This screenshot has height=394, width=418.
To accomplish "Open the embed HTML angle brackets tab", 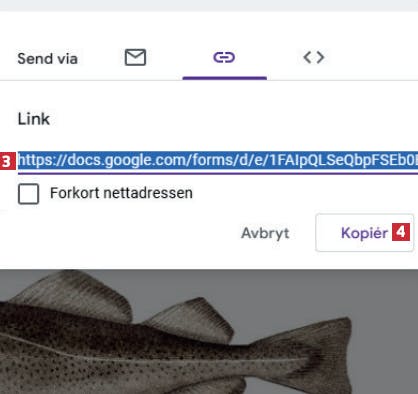I will 314,57.
